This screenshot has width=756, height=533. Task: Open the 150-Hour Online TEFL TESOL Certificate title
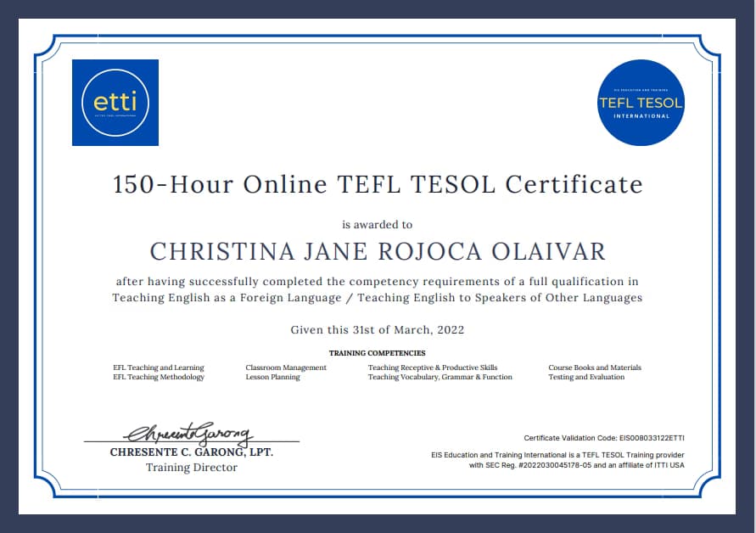[x=378, y=184]
